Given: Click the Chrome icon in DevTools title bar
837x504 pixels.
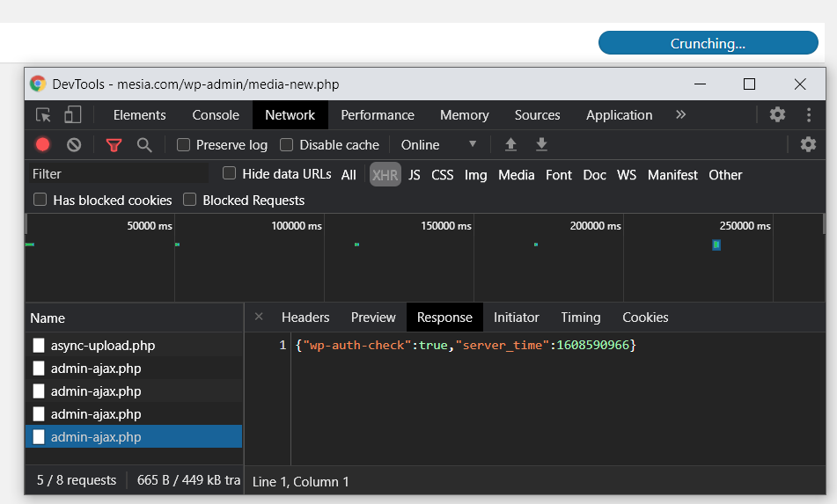Looking at the screenshot, I should (38, 84).
